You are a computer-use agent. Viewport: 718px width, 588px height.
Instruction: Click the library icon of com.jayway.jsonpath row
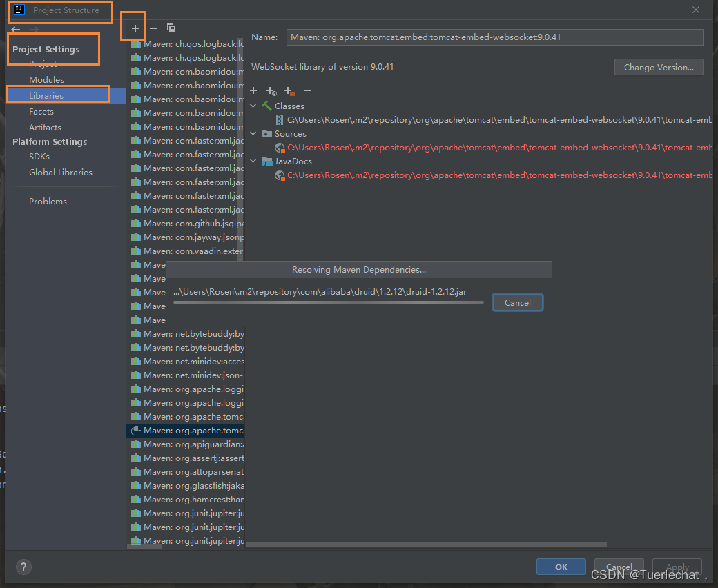coord(136,237)
